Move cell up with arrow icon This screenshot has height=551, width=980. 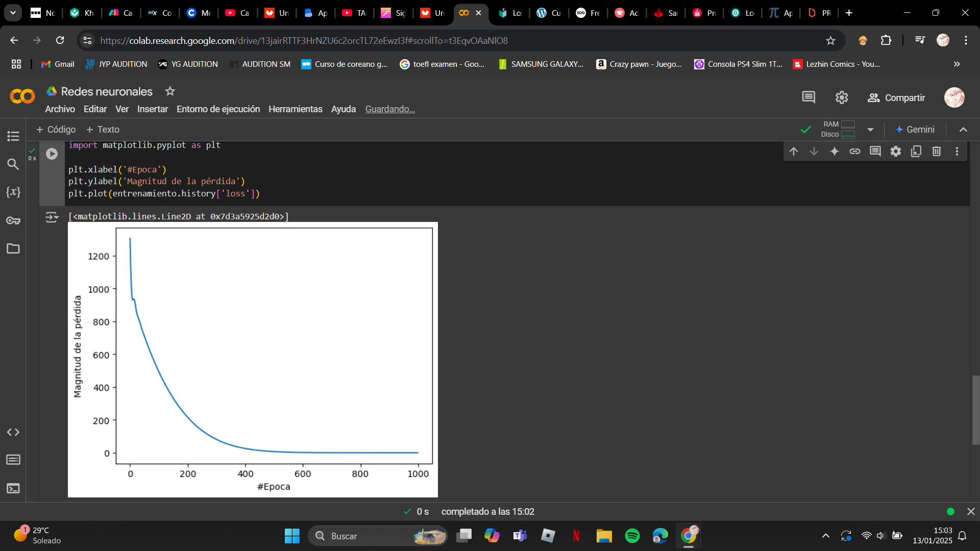click(794, 152)
